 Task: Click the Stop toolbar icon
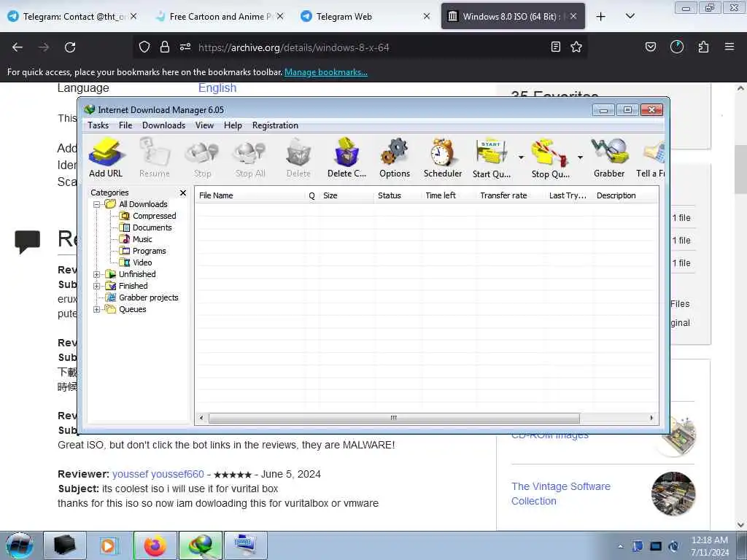click(x=203, y=157)
